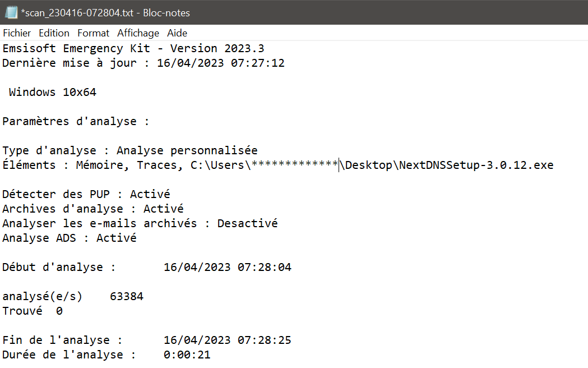This screenshot has height=368, width=588.
Task: Click the Durée de l'analyse line
Action: (106, 355)
